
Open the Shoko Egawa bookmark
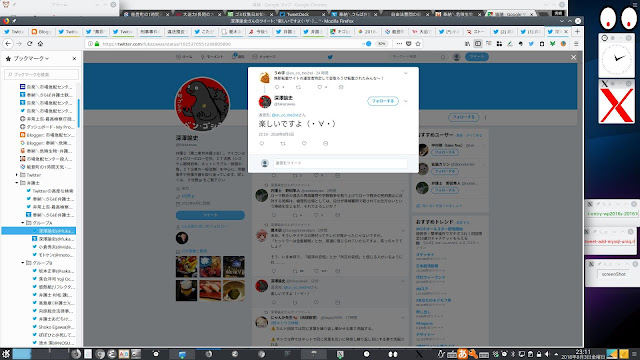(53, 327)
